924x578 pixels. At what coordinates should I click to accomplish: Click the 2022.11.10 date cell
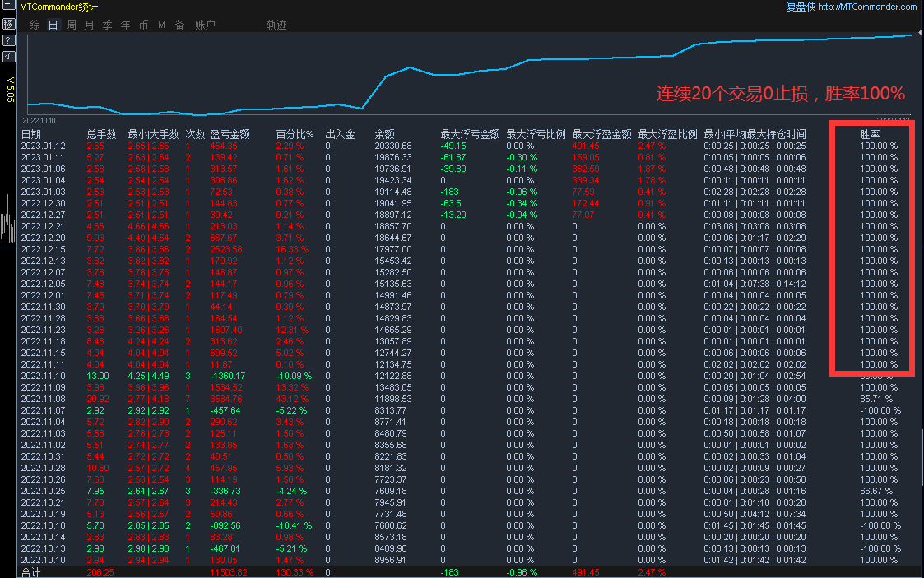(x=44, y=376)
